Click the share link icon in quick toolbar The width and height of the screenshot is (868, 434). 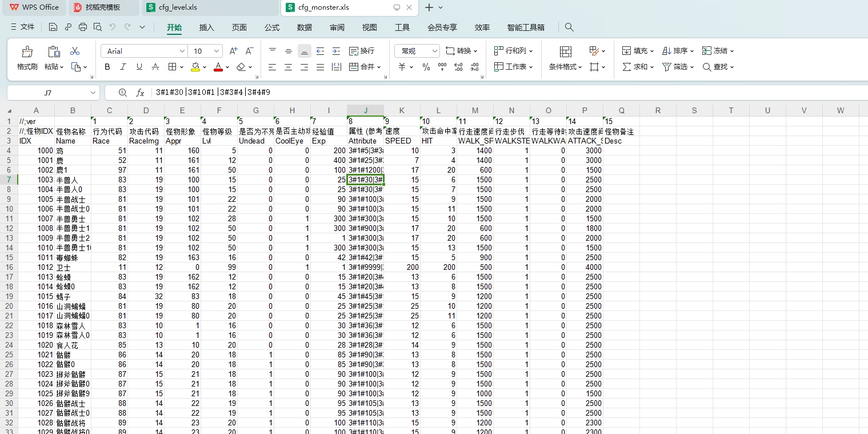[x=68, y=27]
